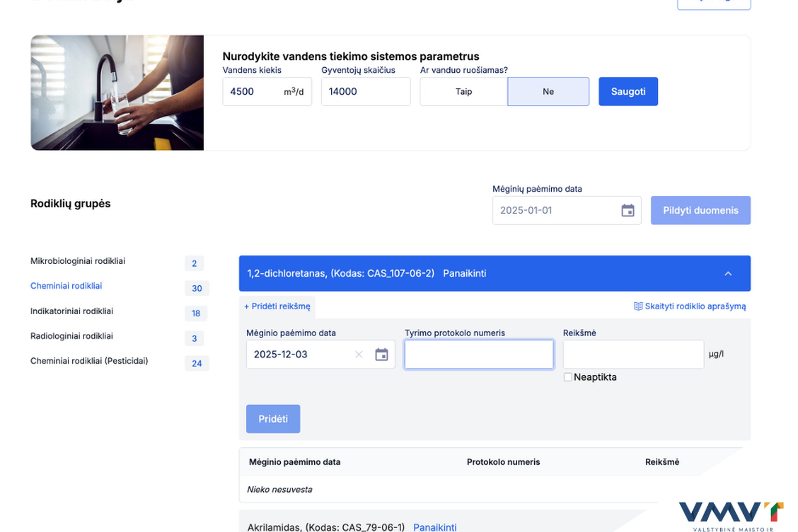
Task: Click the Rodiklių grupės heading
Action: click(x=70, y=203)
